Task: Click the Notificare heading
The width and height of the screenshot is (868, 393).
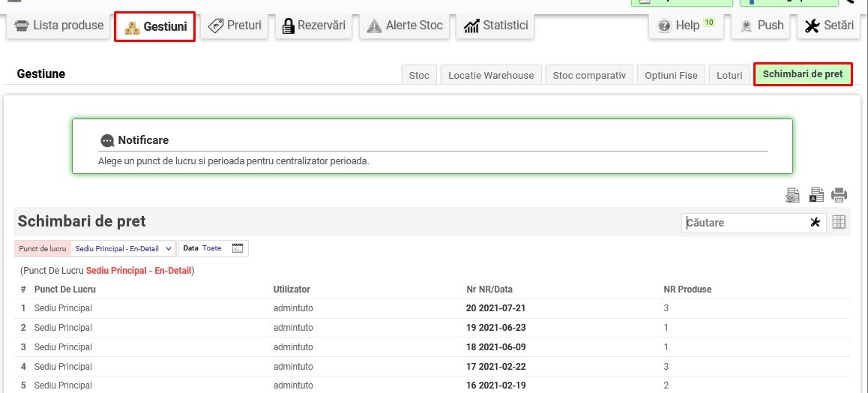Action: pos(143,140)
